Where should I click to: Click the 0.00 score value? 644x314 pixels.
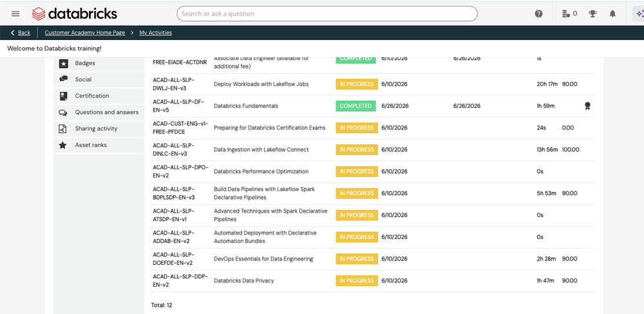(568, 128)
